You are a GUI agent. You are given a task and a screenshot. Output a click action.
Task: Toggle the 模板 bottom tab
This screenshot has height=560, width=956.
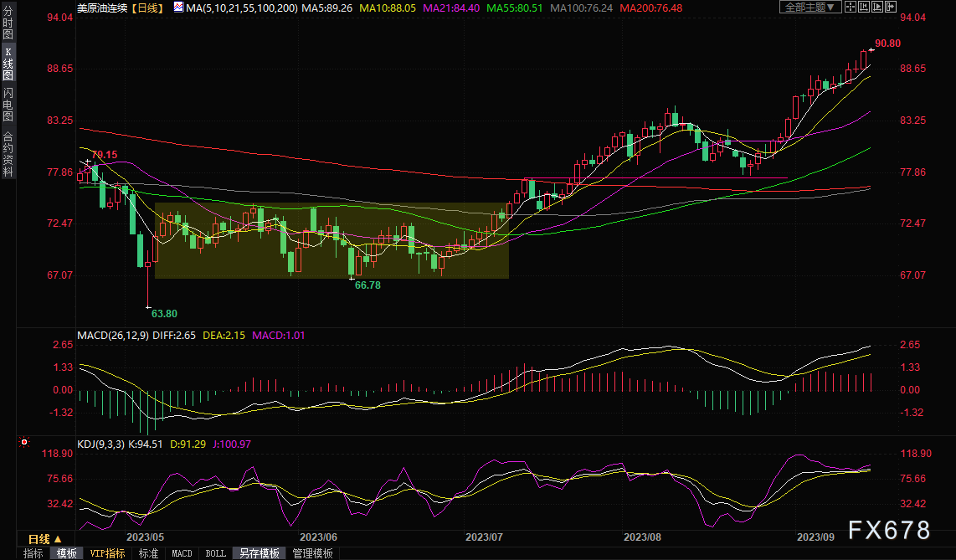[67, 553]
